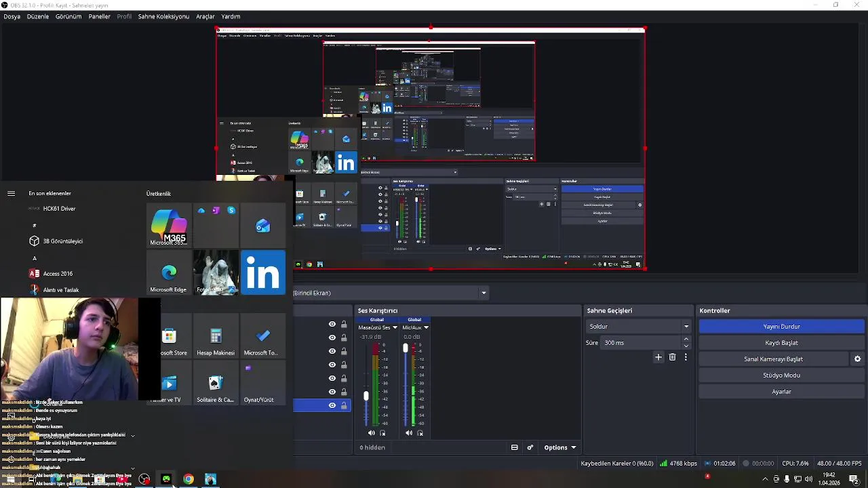Open transition properties three-dot menu
This screenshot has height=488, width=868.
tap(686, 357)
